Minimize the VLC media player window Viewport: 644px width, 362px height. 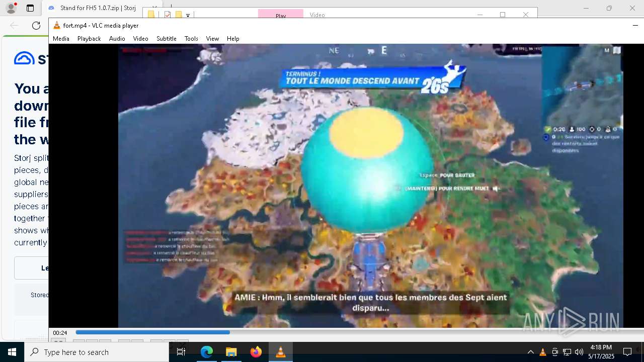pos(635,26)
